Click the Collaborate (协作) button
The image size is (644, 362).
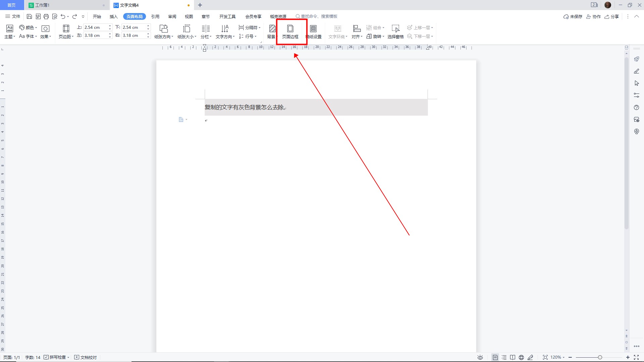pos(593,16)
